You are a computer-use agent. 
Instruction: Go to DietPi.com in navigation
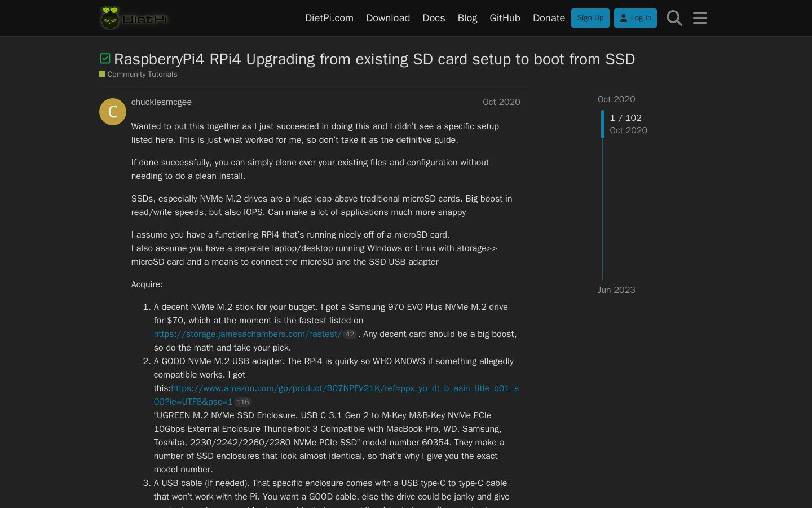coord(329,18)
